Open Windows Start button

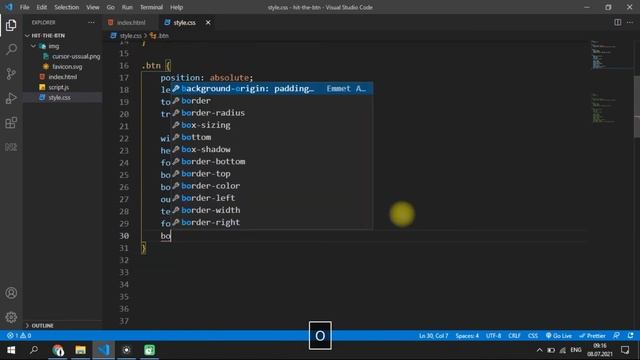[x=11, y=350]
